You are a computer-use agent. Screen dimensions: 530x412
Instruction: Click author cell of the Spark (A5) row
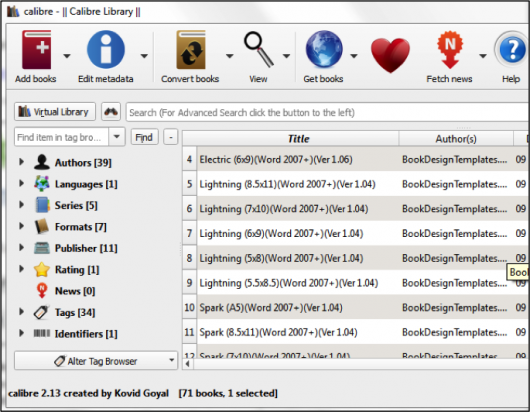455,308
